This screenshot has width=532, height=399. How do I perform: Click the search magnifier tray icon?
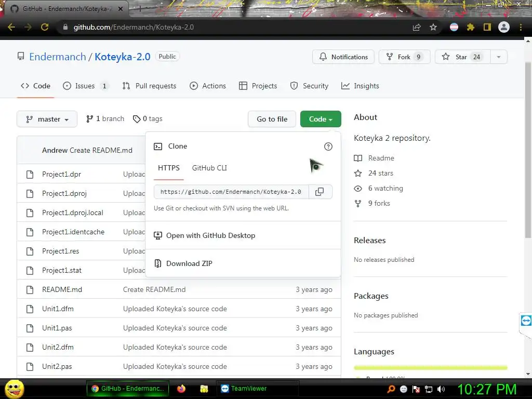click(x=391, y=389)
